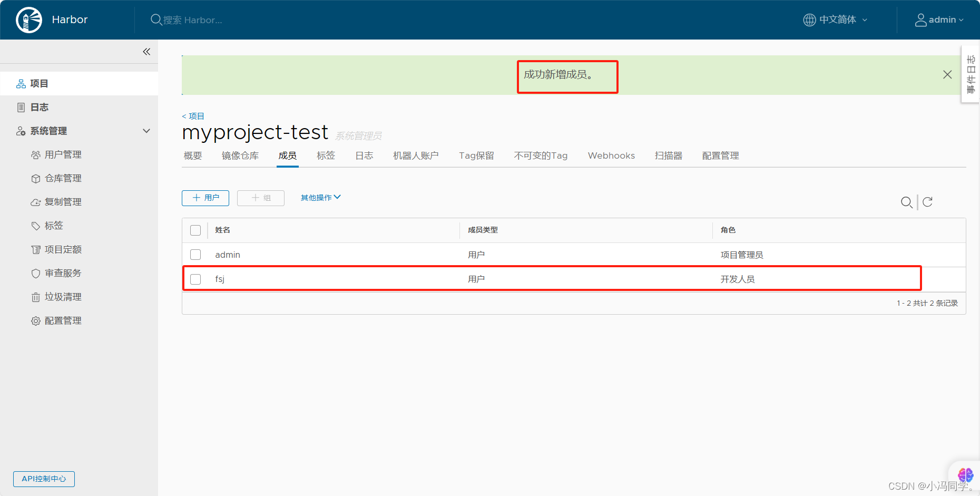Open 复制管理 in the sidebar
The width and height of the screenshot is (980, 496).
(63, 202)
